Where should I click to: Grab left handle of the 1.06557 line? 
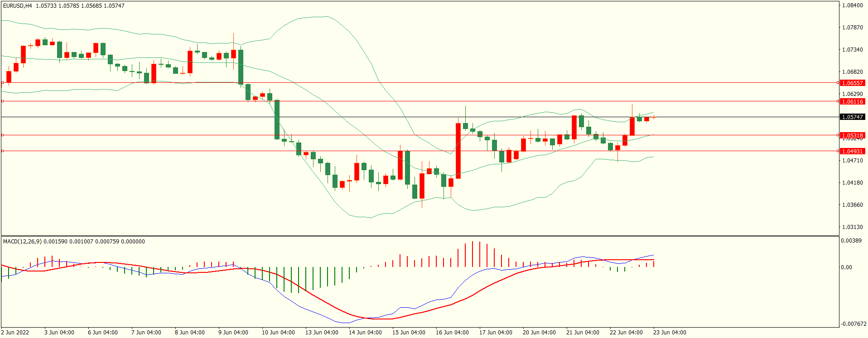tap(2, 83)
